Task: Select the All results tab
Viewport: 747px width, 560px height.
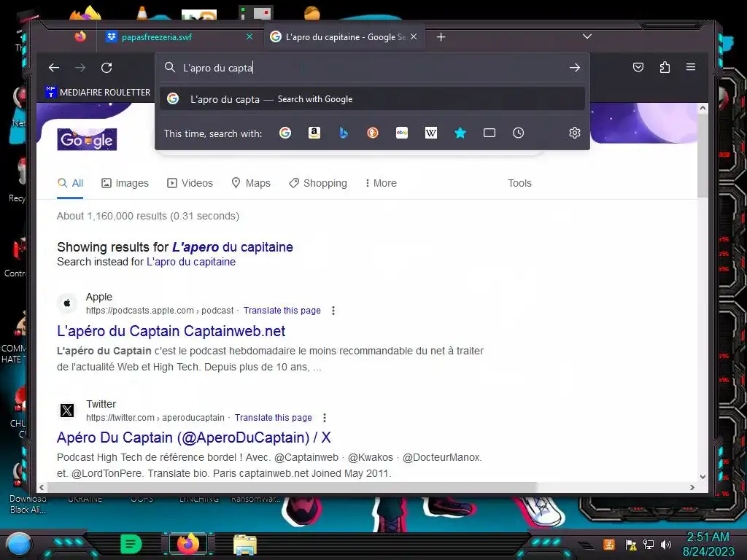Action: (x=70, y=183)
